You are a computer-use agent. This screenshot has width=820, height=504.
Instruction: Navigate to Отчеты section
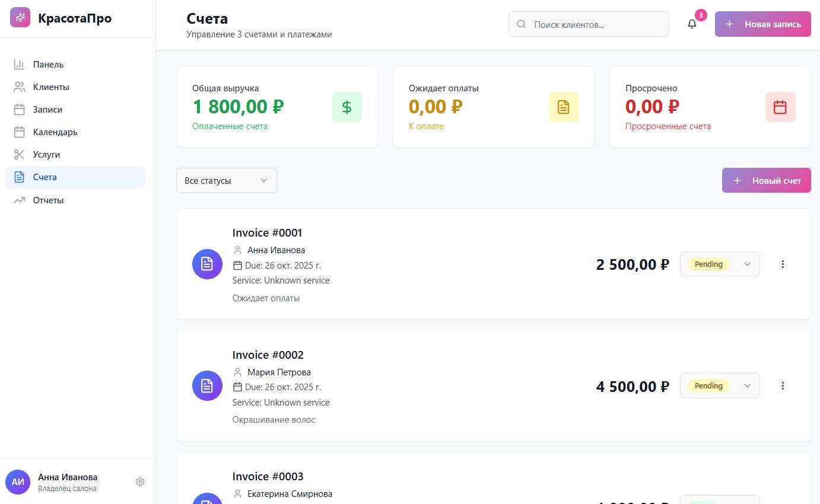48,200
